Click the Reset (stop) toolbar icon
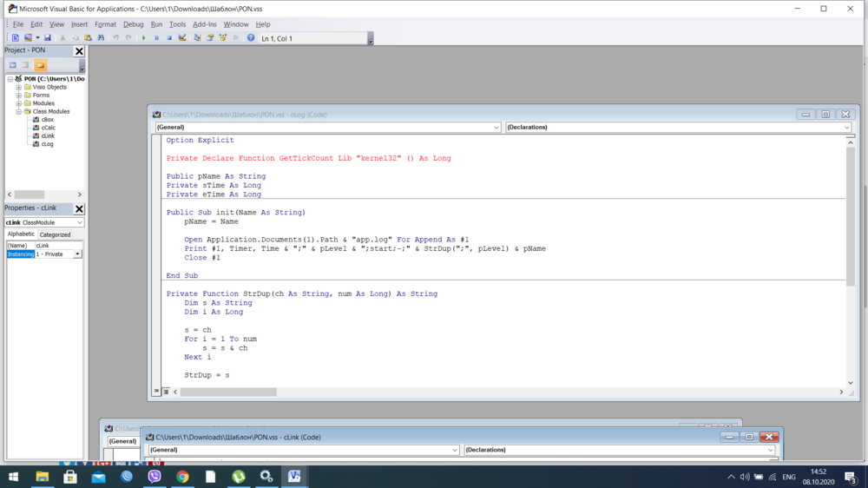This screenshot has width=868, height=488. pyautogui.click(x=169, y=38)
